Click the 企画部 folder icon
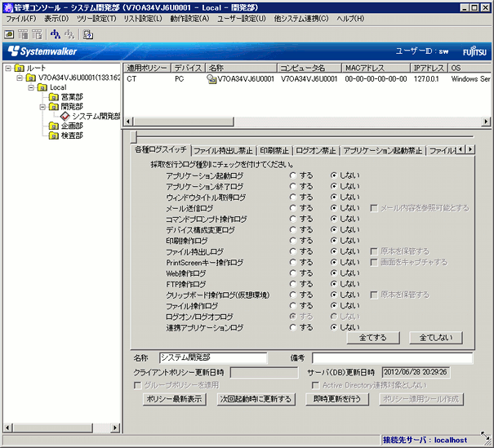The height and width of the screenshot is (448, 494). (x=54, y=126)
